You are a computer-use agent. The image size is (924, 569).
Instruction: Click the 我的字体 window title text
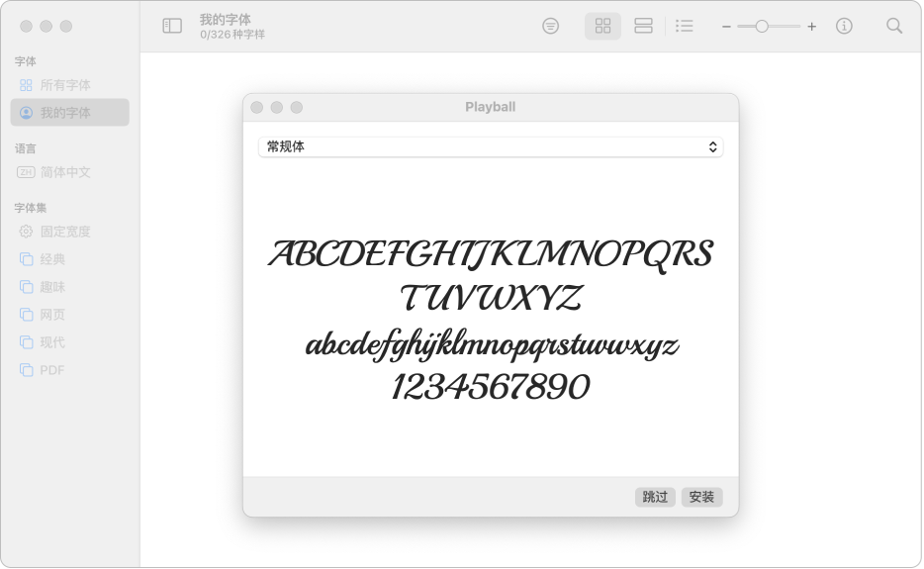click(226, 20)
